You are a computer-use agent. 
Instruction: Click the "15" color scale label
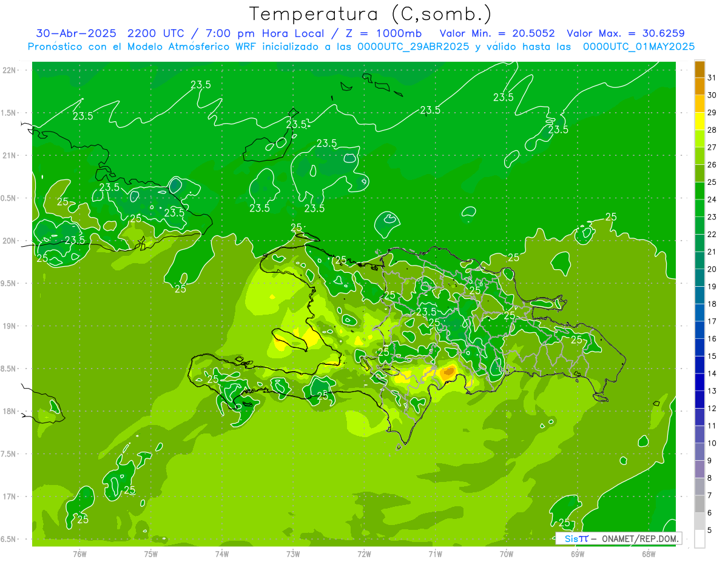coord(712,356)
